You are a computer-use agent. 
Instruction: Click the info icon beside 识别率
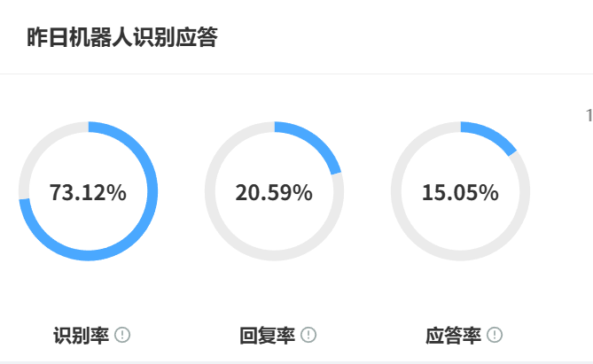pos(122,335)
